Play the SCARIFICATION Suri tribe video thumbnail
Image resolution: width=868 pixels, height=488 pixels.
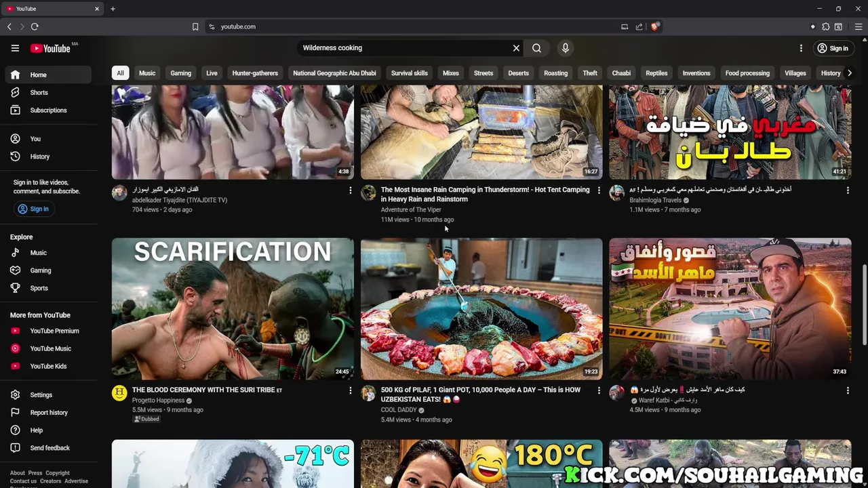[x=233, y=308]
